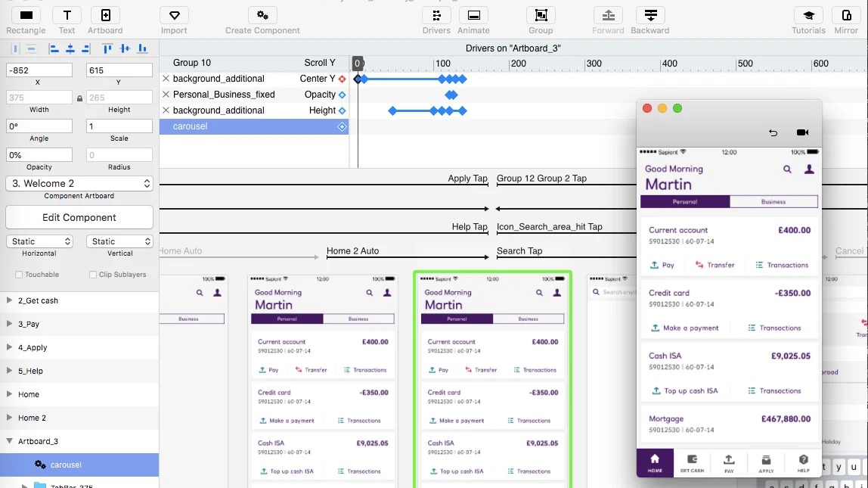Toggle Opacity keyframe diamond
The width and height of the screenshot is (868, 488).
click(x=342, y=95)
